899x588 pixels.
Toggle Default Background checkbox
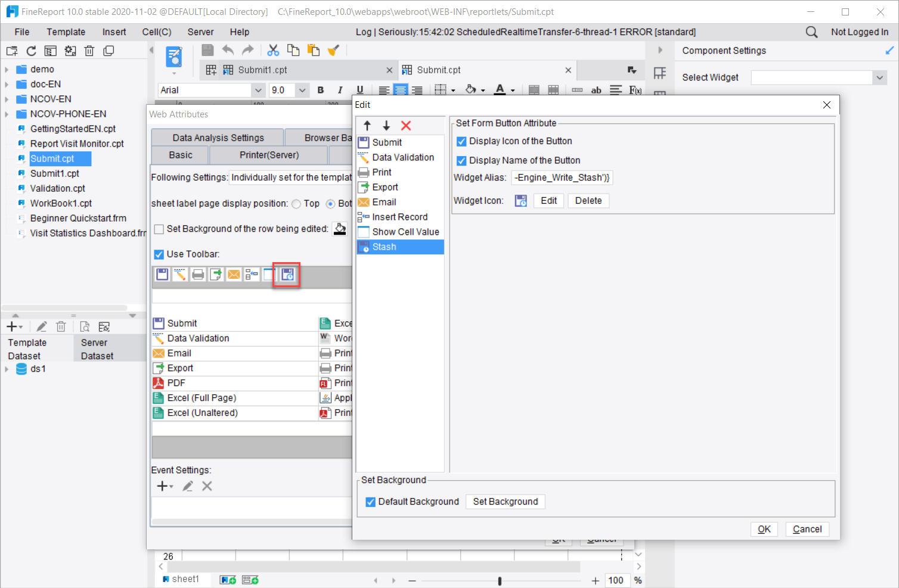(370, 502)
